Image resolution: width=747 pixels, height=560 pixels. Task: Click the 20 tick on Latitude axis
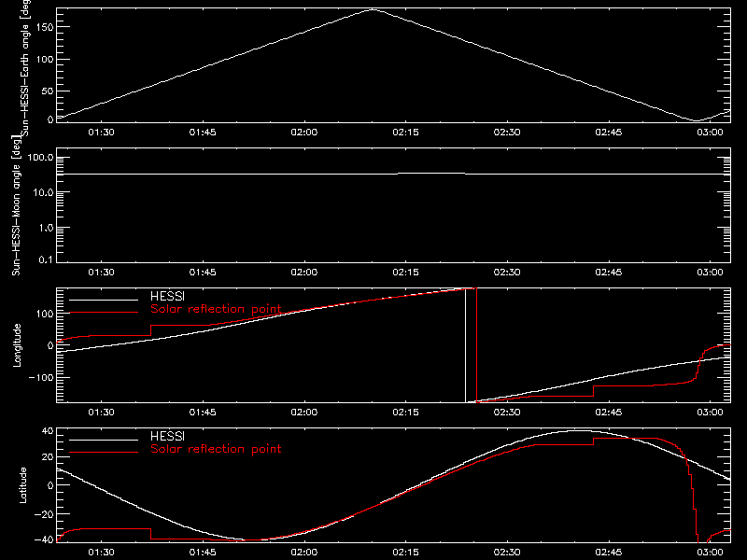48,456
